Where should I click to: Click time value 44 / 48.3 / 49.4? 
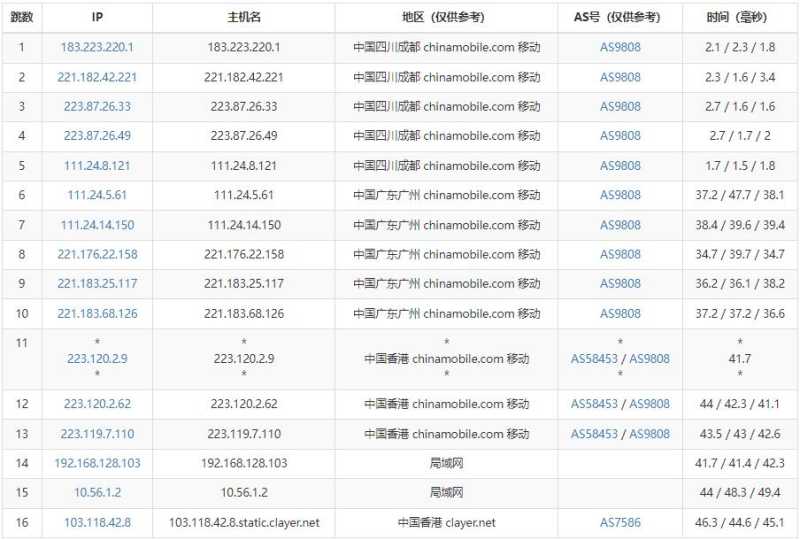pyautogui.click(x=740, y=493)
